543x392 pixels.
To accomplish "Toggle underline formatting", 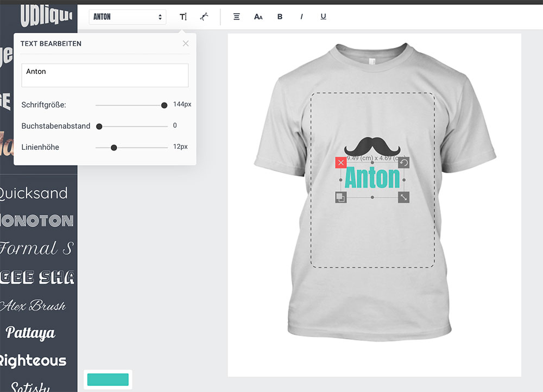I will pyautogui.click(x=323, y=17).
